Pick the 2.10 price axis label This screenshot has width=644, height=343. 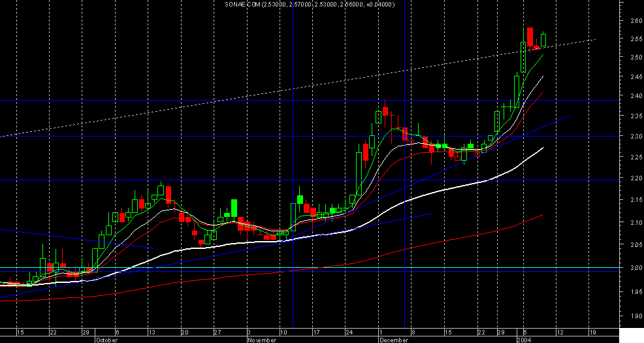tap(637, 223)
